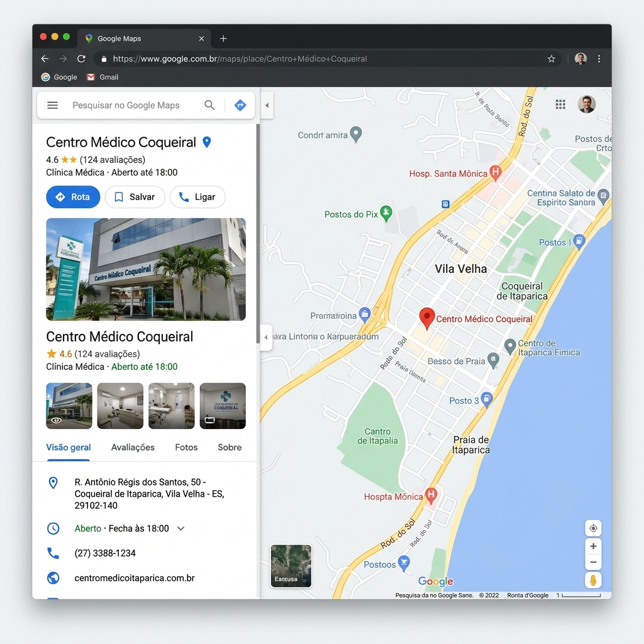Collapse side panel with middle arrow tab

click(x=266, y=337)
